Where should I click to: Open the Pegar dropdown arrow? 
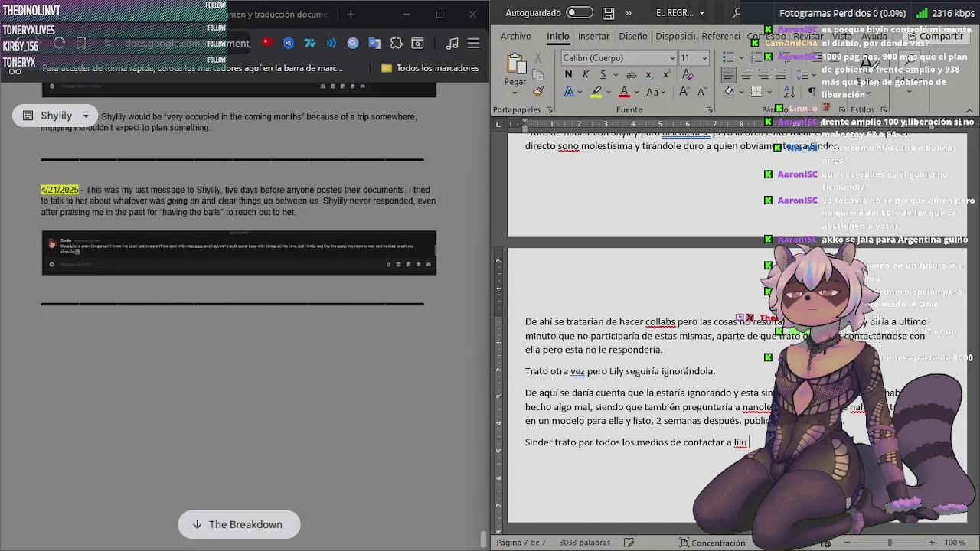[x=515, y=92]
